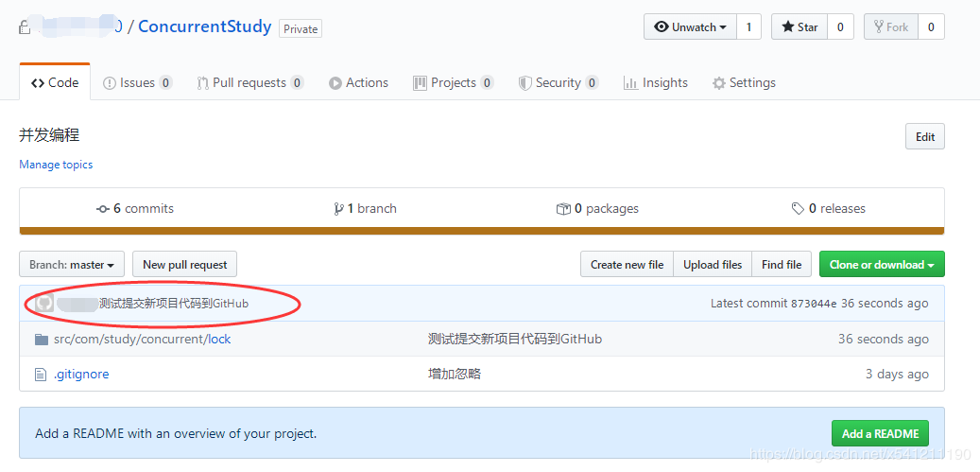Click the .gitignore file icon
Screen dimensions: 980x472
[41, 375]
